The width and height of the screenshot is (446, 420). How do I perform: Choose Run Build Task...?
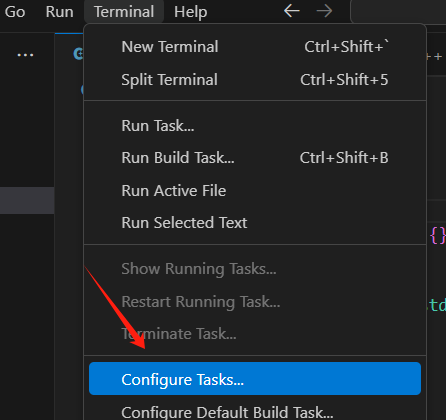255,158
